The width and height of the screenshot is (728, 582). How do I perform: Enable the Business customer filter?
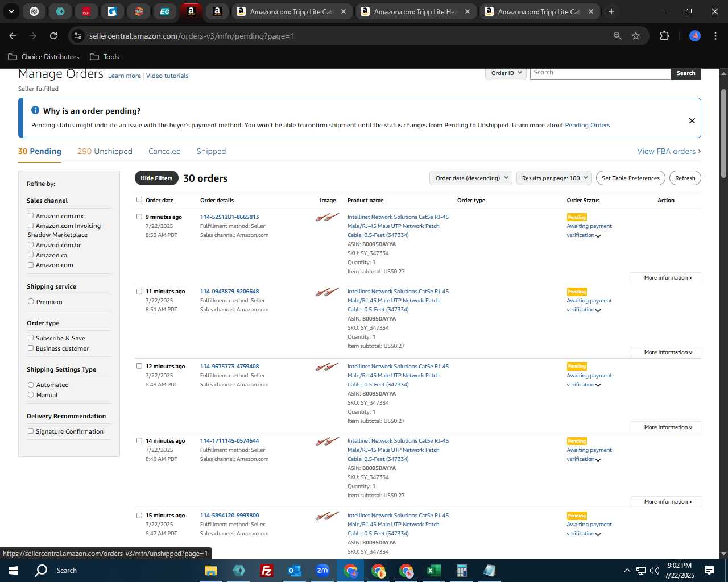pos(31,348)
